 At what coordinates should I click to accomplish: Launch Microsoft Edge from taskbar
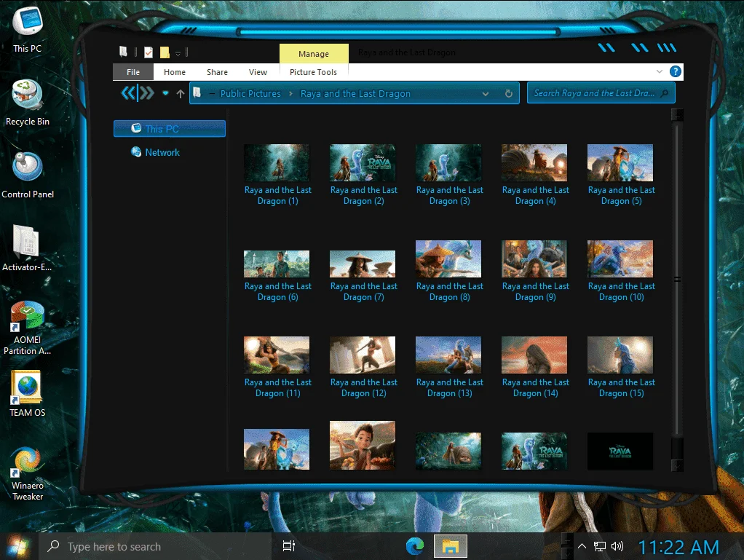[415, 546]
